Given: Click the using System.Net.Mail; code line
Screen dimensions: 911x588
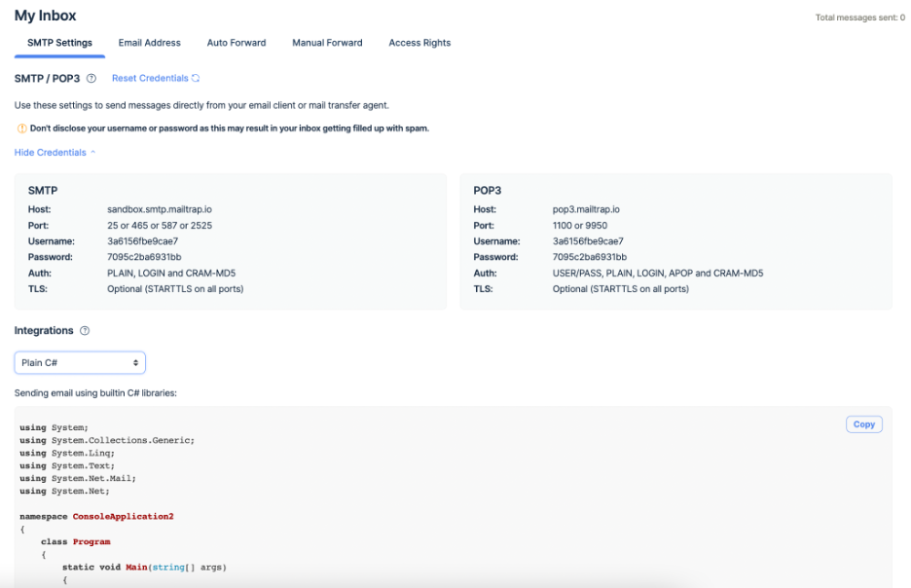Looking at the screenshot, I should click(x=78, y=478).
